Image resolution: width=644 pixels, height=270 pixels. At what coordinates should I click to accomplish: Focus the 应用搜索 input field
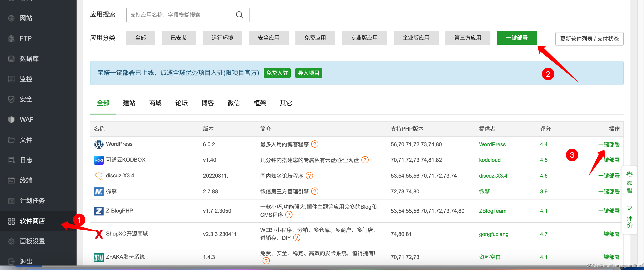pos(180,15)
